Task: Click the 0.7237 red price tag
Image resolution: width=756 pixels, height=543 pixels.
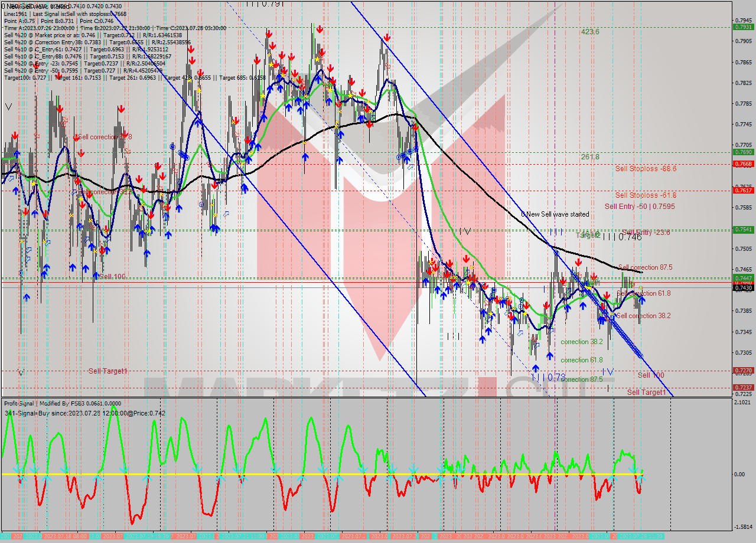Action: 743,388
